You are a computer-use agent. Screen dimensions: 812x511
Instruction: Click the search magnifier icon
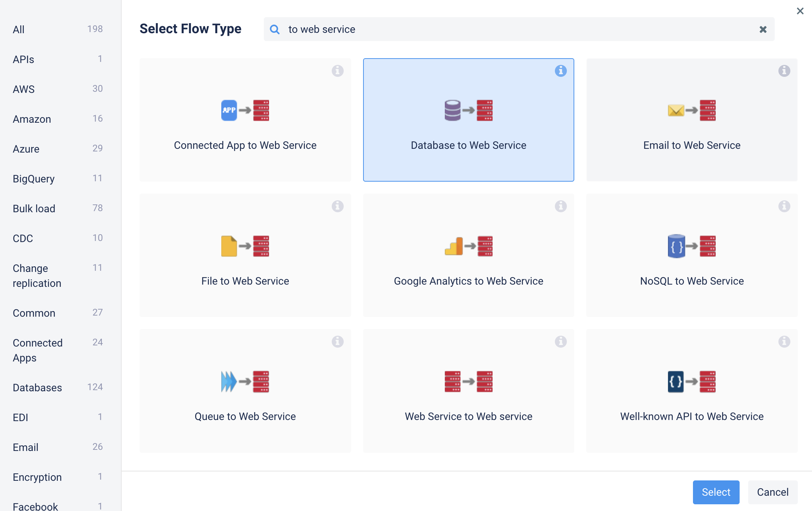pos(275,29)
